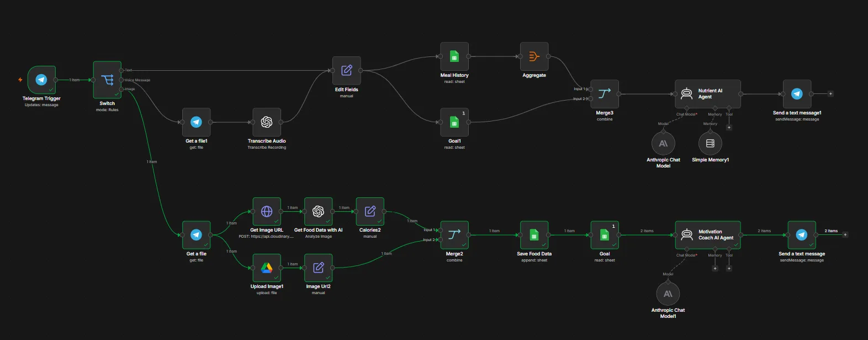Select the Get a file Telegram node
Viewport: 868px width, 340px height.
tap(196, 235)
